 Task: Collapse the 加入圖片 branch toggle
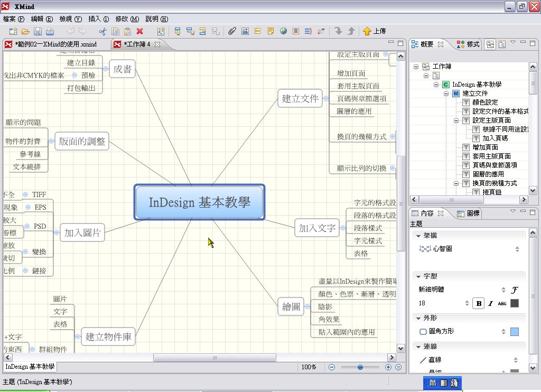(x=57, y=232)
